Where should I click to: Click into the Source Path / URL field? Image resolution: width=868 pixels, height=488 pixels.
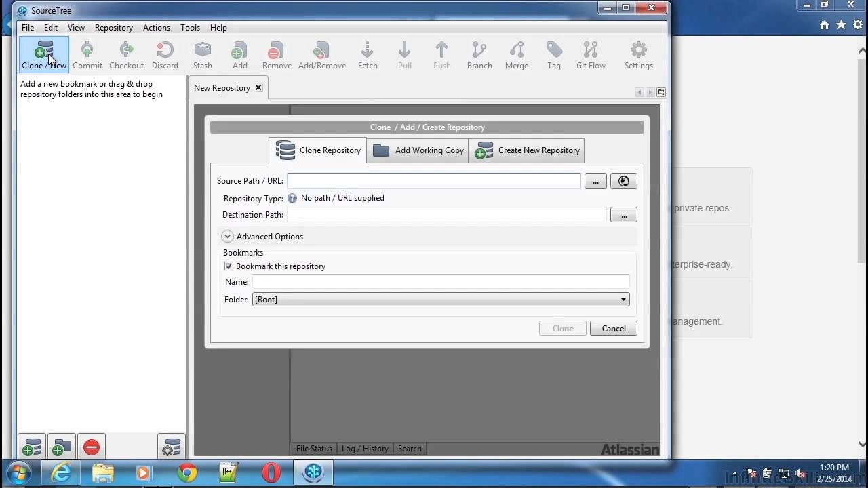coord(433,181)
